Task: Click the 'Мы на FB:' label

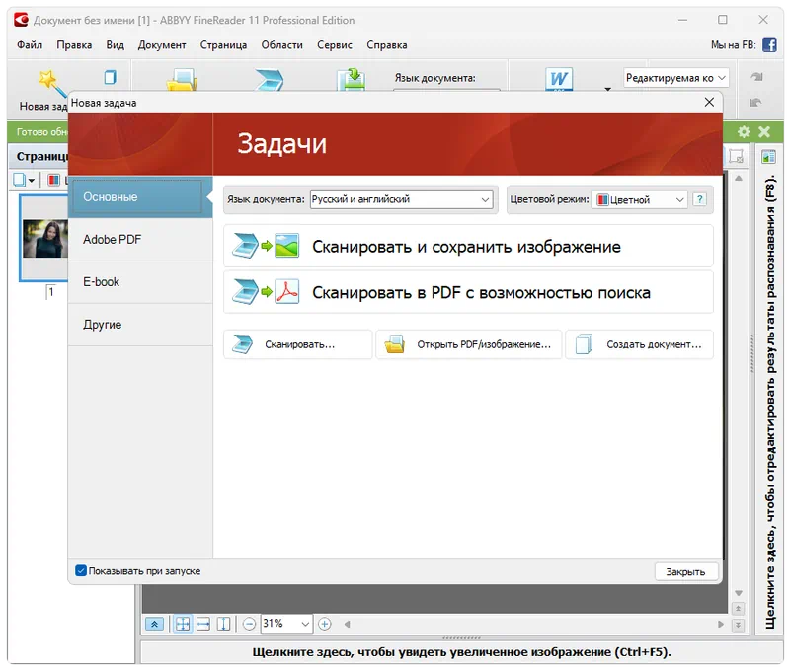Action: coord(733,45)
